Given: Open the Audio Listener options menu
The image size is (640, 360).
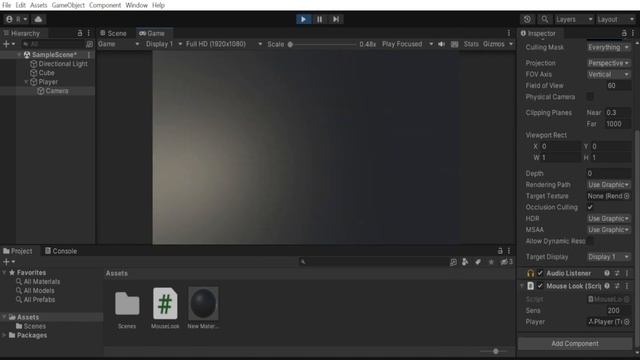Looking at the screenshot, I should (x=627, y=273).
